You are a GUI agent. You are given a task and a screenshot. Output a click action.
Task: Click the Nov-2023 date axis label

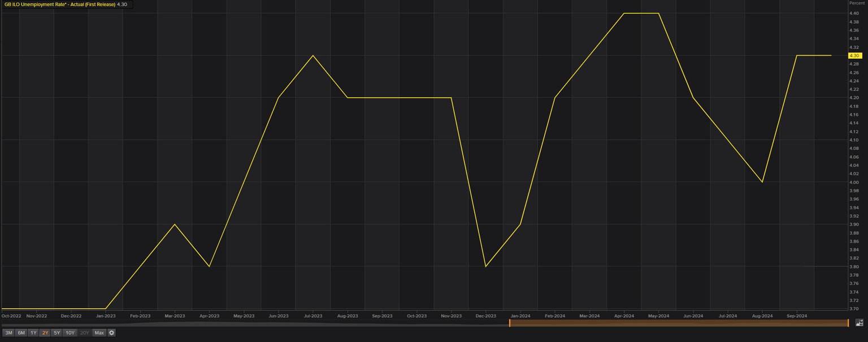coord(451,316)
